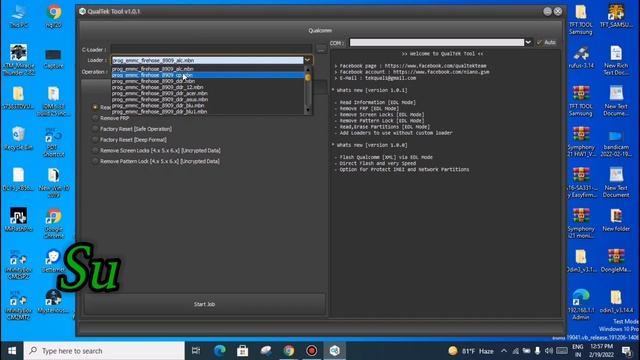Click the ENG IN language indicator
The width and height of the screenshot is (640, 360).
click(578, 351)
